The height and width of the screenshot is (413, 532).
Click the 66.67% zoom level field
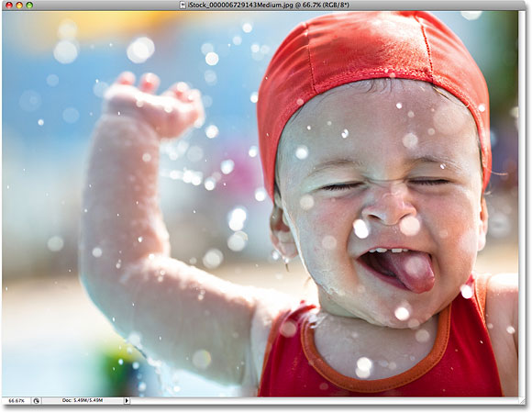[x=17, y=401]
